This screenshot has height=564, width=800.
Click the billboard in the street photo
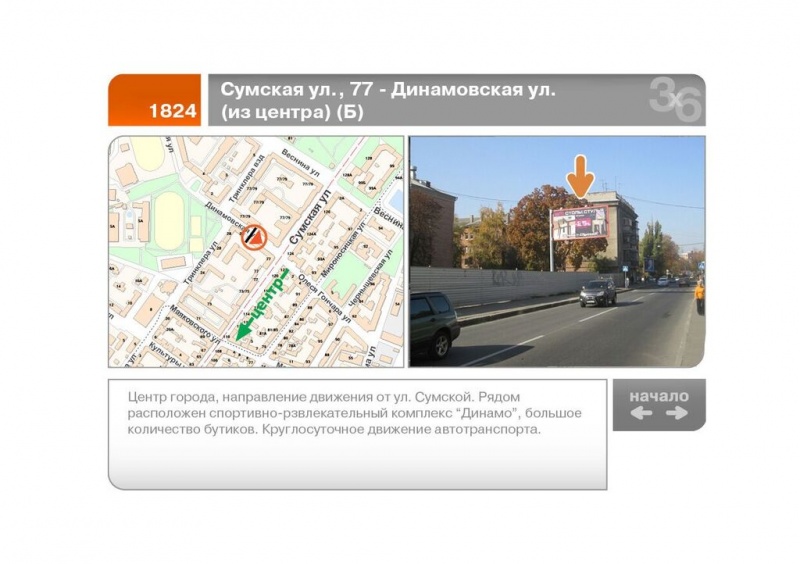(579, 223)
